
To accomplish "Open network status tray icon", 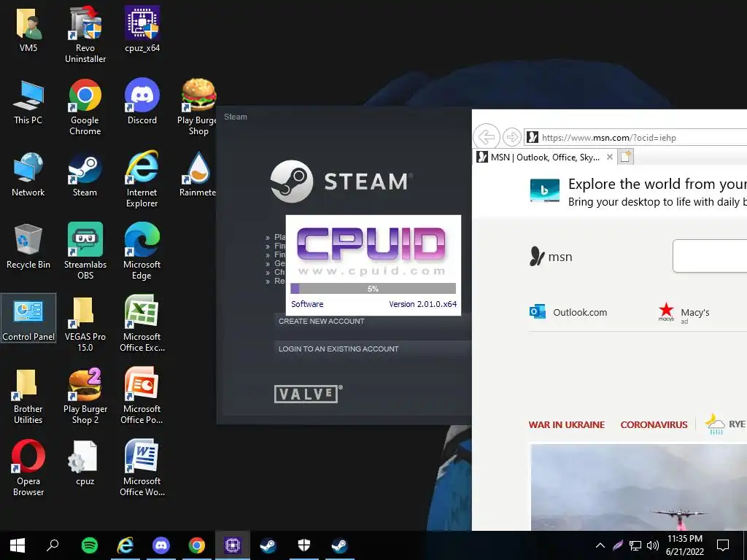I will click(635, 545).
